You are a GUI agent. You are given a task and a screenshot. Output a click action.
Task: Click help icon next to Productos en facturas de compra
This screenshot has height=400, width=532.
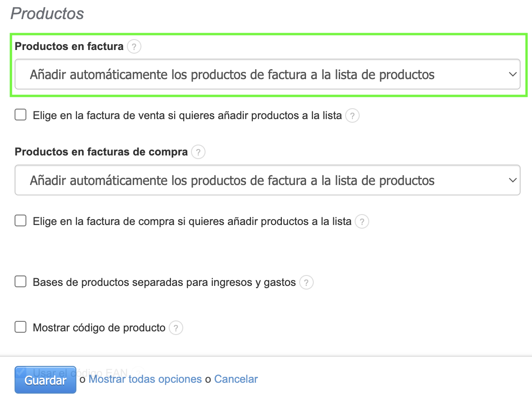[198, 152]
